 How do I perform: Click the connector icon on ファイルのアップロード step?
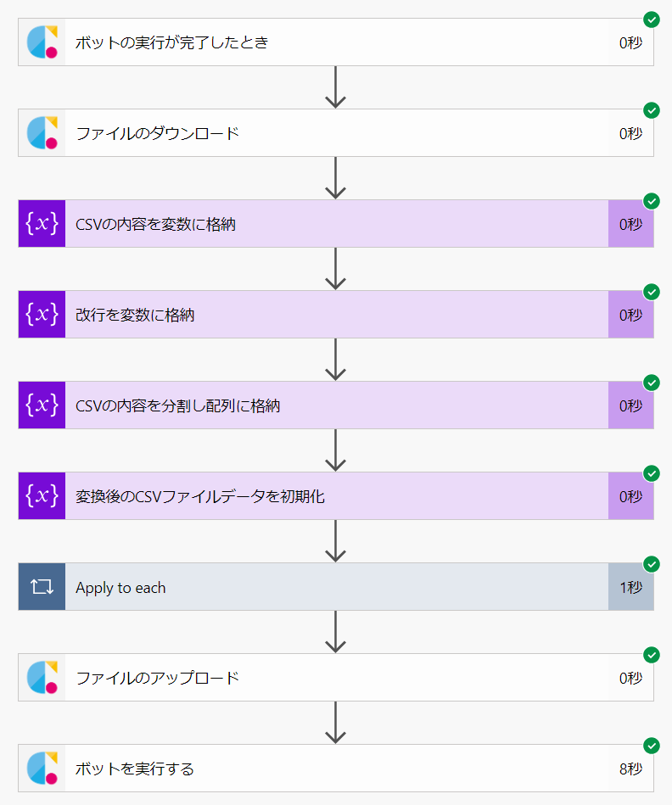[42, 678]
